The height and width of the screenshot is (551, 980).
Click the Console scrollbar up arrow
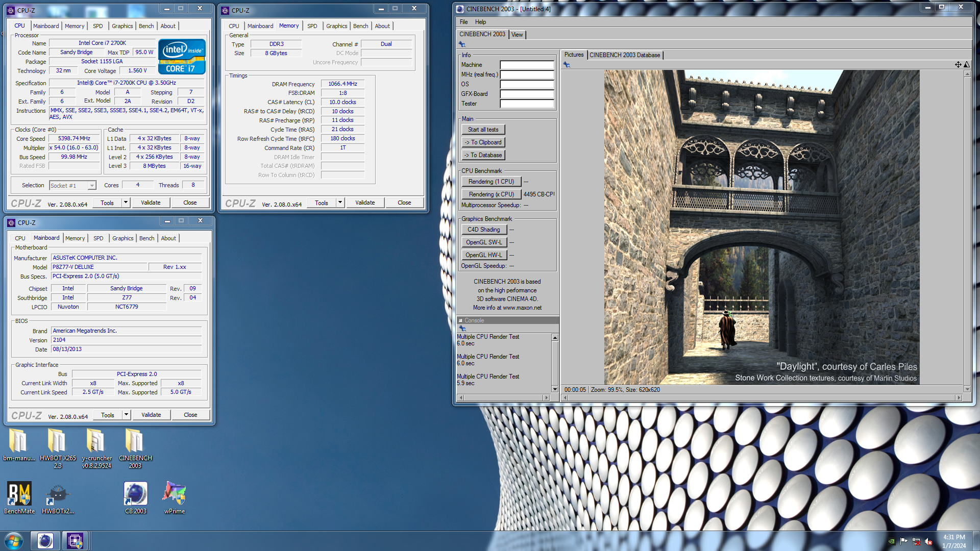[x=555, y=338]
